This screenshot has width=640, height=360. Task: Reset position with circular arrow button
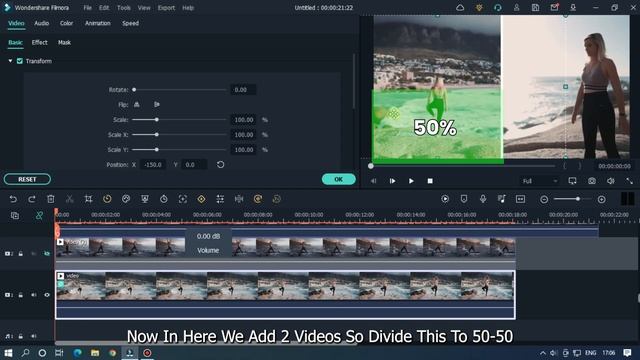pos(220,165)
